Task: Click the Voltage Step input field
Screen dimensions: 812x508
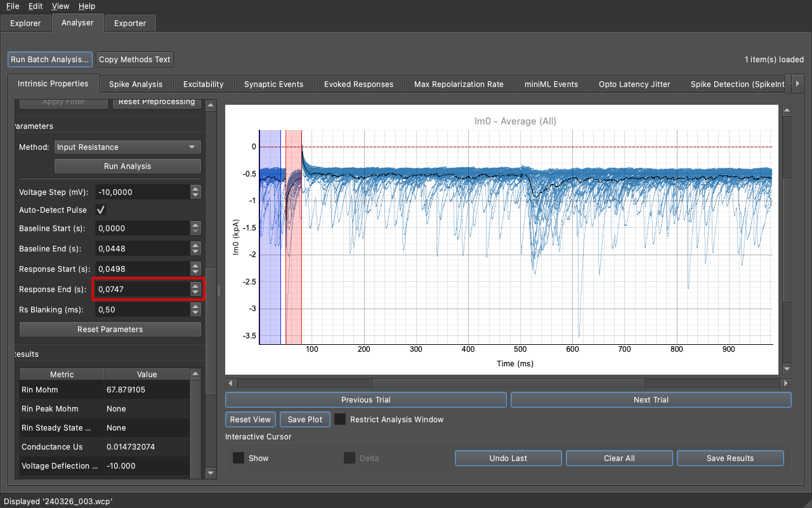Action: click(x=142, y=192)
